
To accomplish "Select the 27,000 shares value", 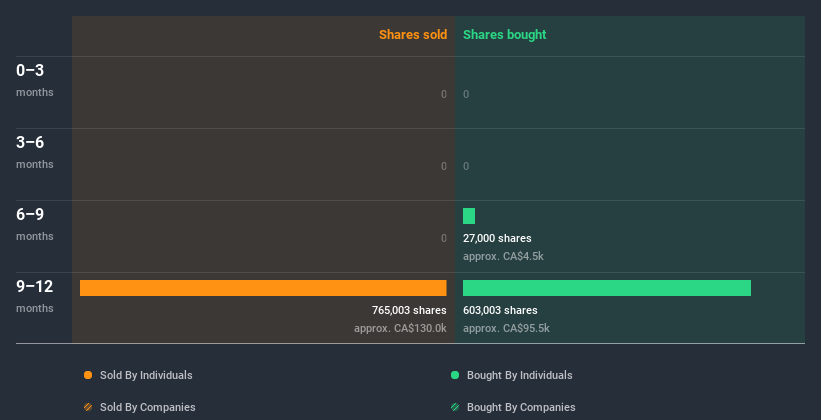I will click(497, 238).
